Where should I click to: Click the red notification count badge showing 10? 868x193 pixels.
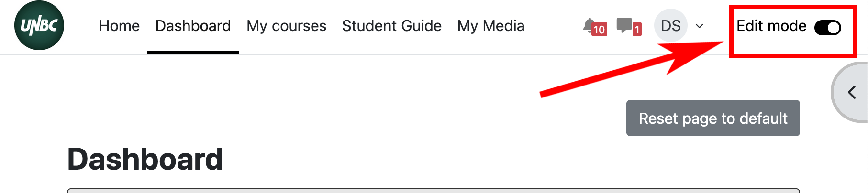tap(599, 30)
